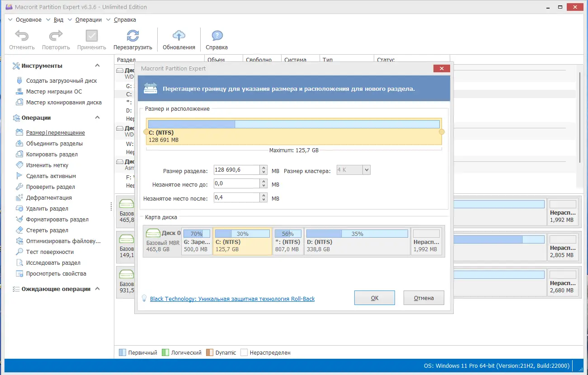Screen dimensions: 588x375
Task: Click the Undo (Отменить) toolbar icon
Action: pos(22,36)
